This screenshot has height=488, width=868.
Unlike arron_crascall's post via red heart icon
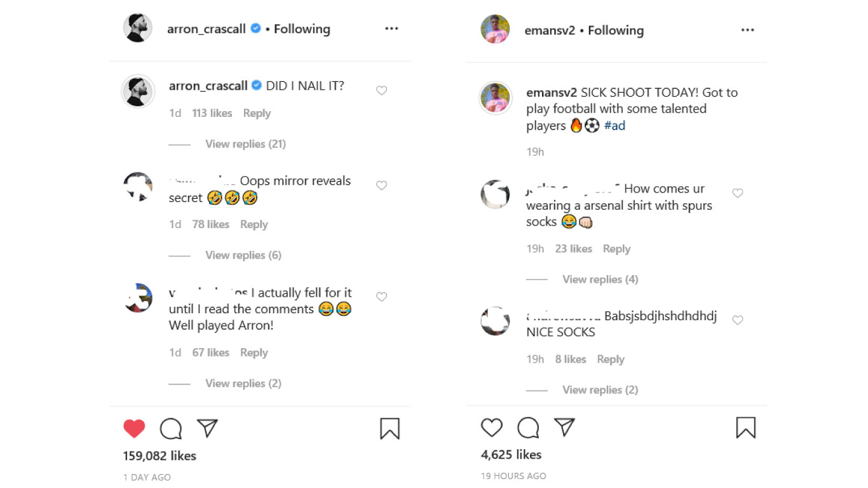(134, 428)
